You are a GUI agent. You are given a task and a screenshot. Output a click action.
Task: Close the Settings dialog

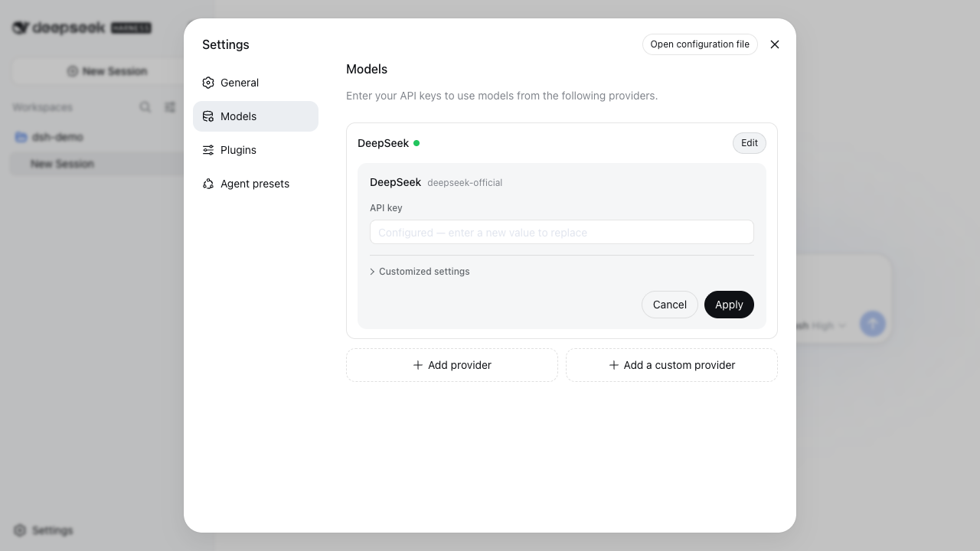point(775,44)
